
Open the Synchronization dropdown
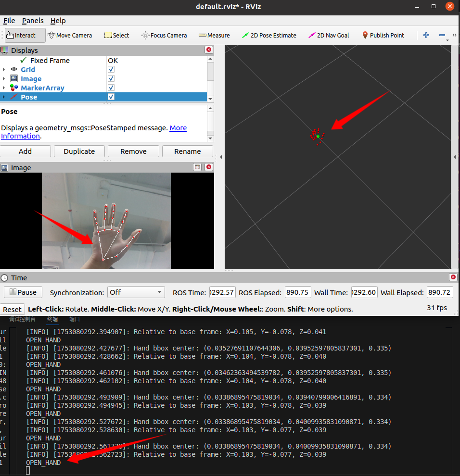click(x=136, y=292)
